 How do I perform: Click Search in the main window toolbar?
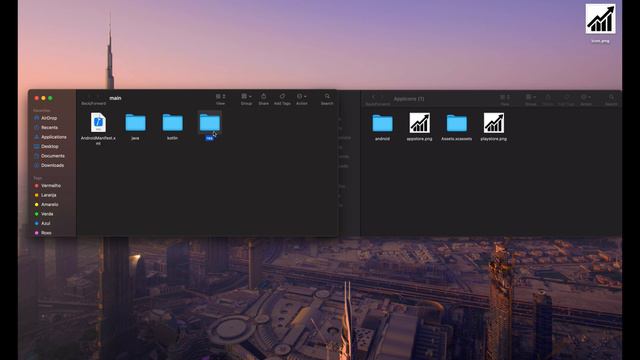[327, 99]
